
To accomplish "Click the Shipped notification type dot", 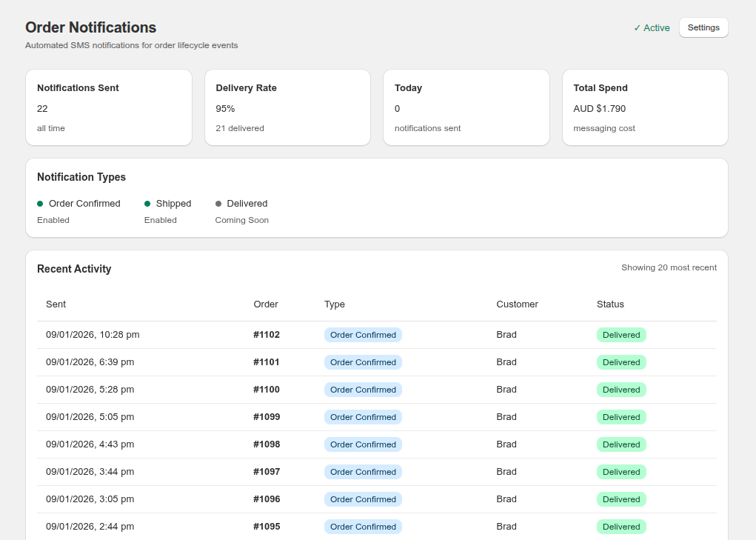I will 147,203.
